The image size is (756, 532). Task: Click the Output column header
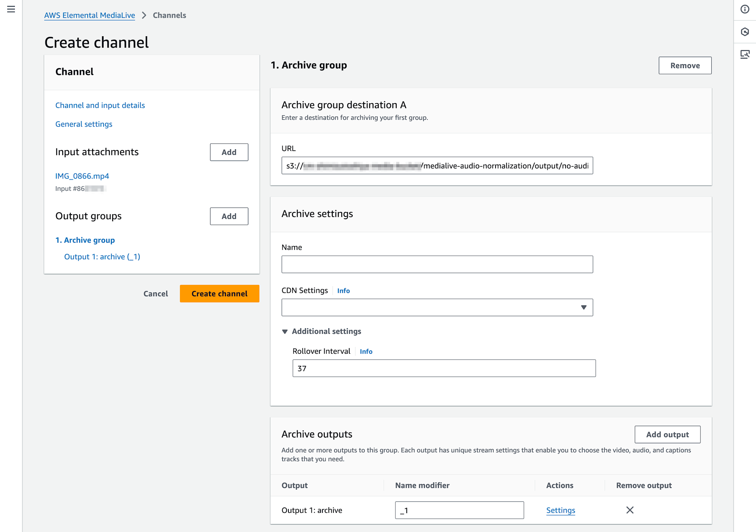294,486
